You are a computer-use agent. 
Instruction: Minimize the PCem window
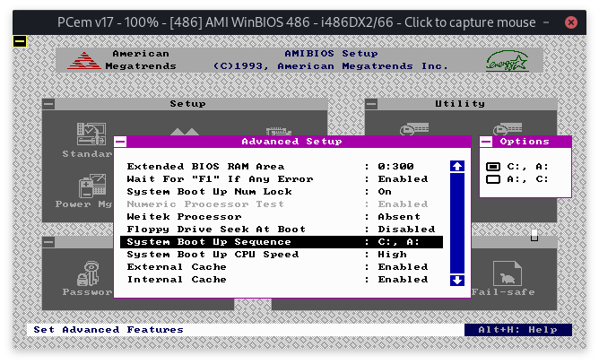(546, 22)
